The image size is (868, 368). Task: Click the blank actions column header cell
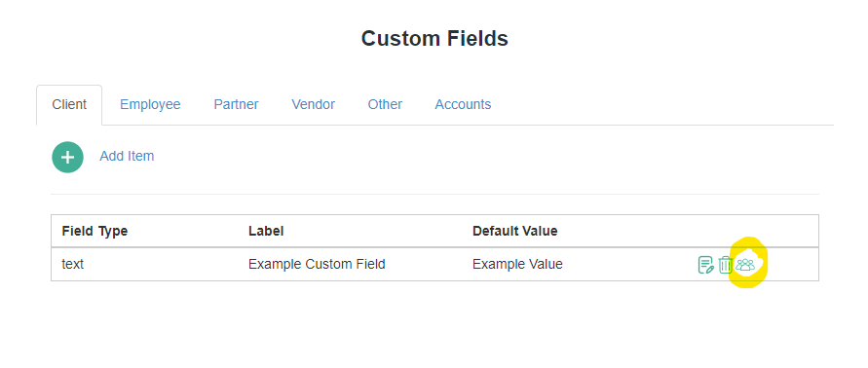pos(753,231)
